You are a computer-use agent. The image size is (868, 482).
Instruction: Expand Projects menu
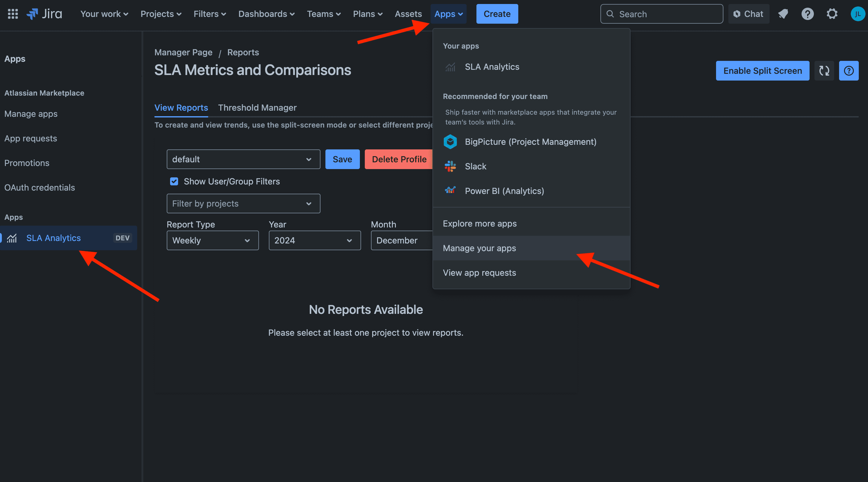161,14
